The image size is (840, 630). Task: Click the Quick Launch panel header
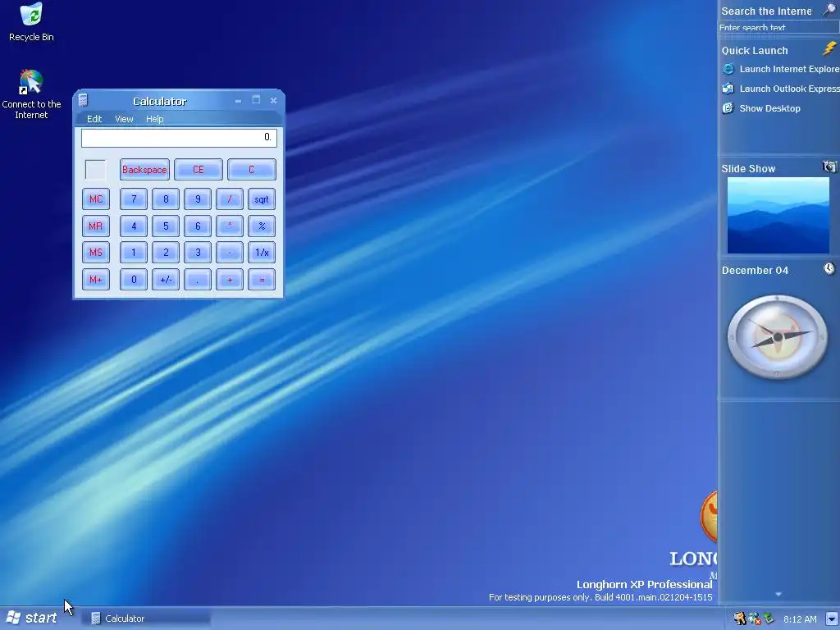click(755, 50)
